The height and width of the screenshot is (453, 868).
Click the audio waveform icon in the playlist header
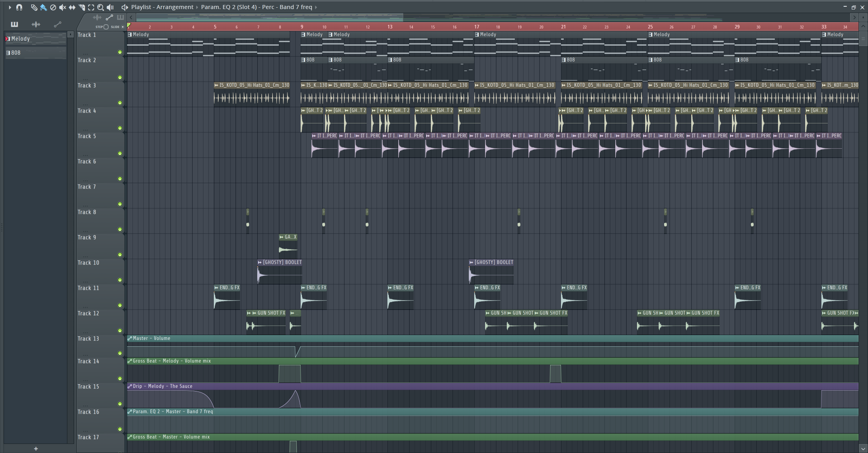click(97, 18)
